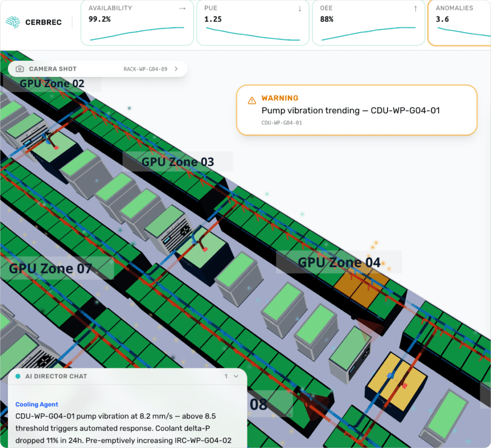The width and height of the screenshot is (491, 448).
Task: Click the Cooling Agent link in the chat
Action: 36,404
